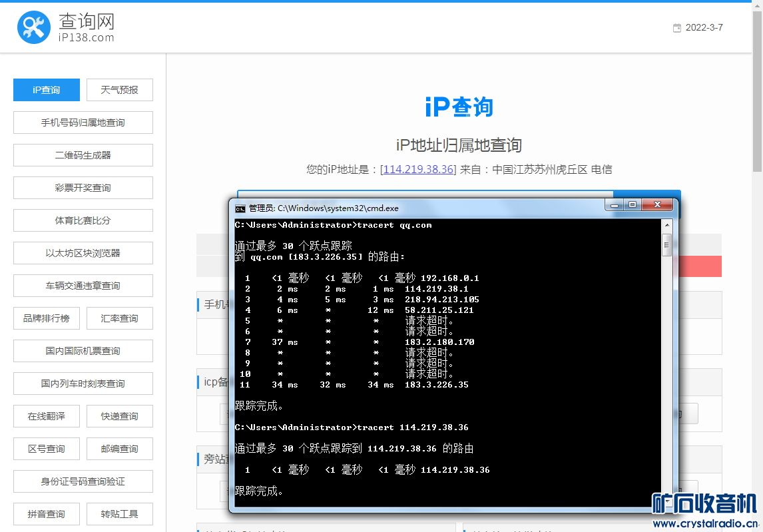Screen dimensions: 763x532
Task: Open 品牌排行榜 button
Action: tap(46, 318)
